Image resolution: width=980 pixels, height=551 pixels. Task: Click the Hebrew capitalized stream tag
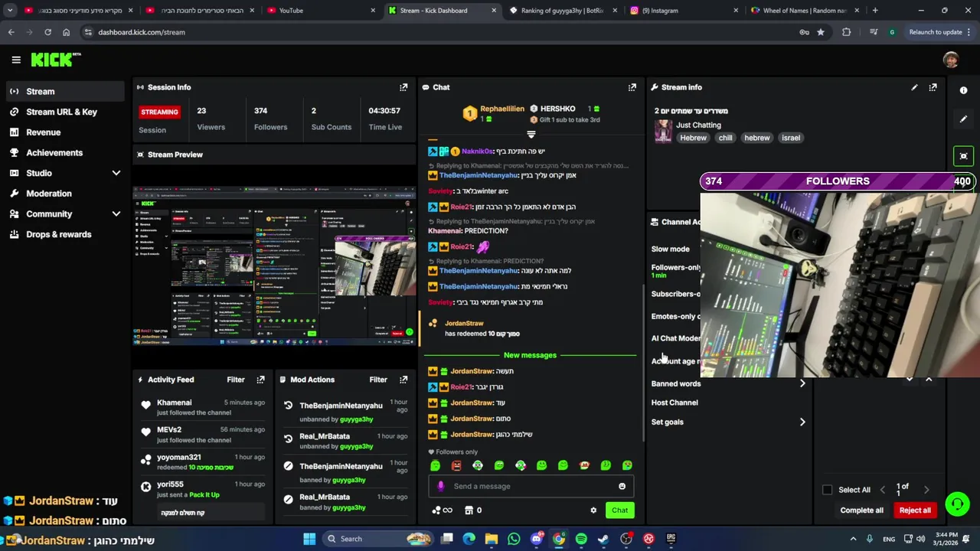click(x=693, y=139)
